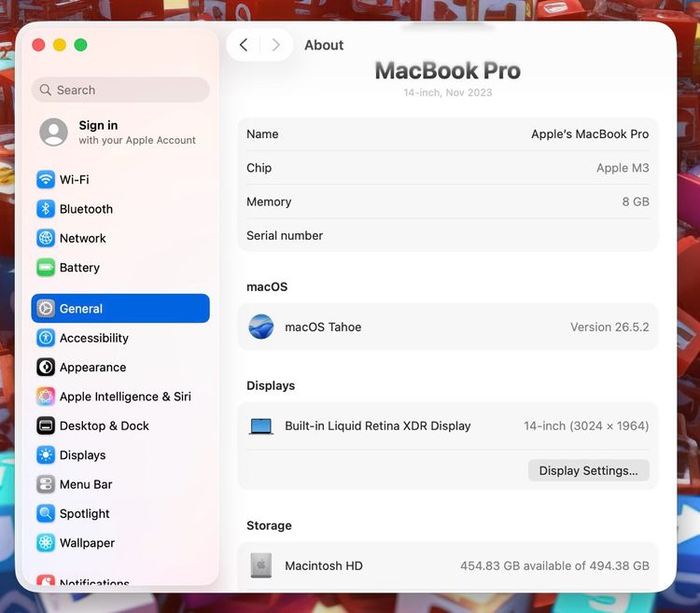Click the Macintosh HD label
Screen dimensions: 700x613
(x=324, y=565)
